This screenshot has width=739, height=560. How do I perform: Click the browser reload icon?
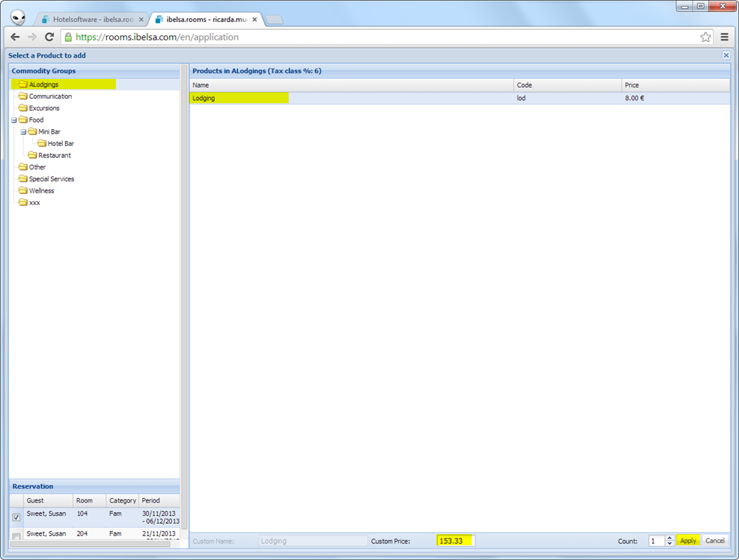click(x=49, y=37)
